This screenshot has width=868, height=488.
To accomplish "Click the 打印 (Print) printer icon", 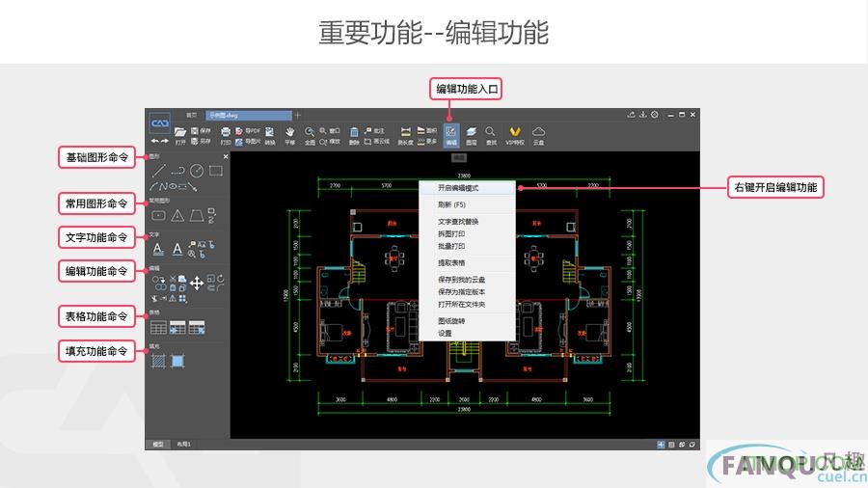I will point(226,131).
